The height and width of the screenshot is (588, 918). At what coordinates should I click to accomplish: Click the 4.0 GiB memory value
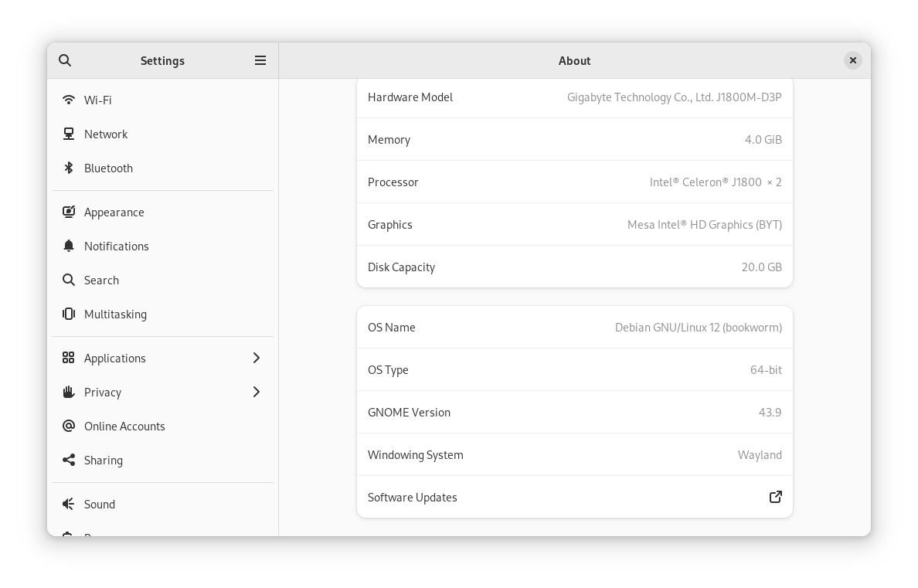(763, 139)
